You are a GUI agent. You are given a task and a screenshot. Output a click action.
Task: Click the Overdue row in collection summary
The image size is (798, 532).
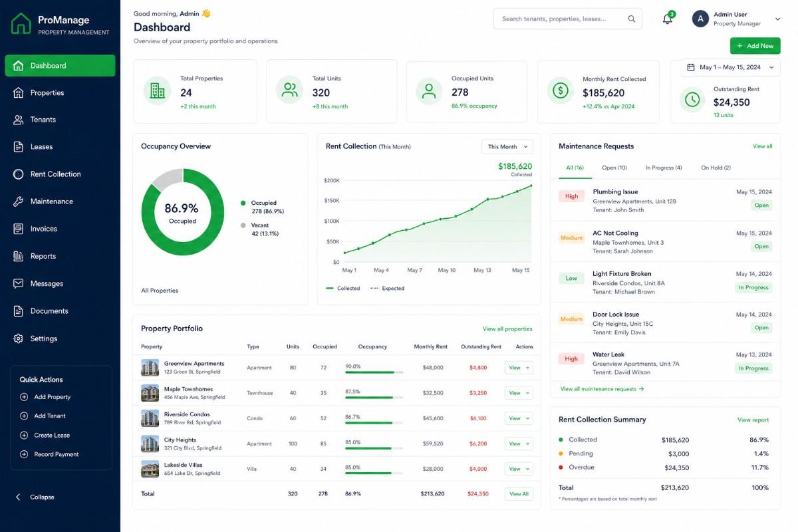point(664,467)
